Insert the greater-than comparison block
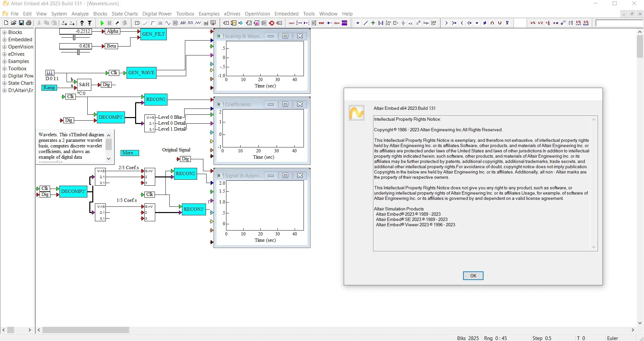Screen dimensions: 644x341 coord(446,23)
